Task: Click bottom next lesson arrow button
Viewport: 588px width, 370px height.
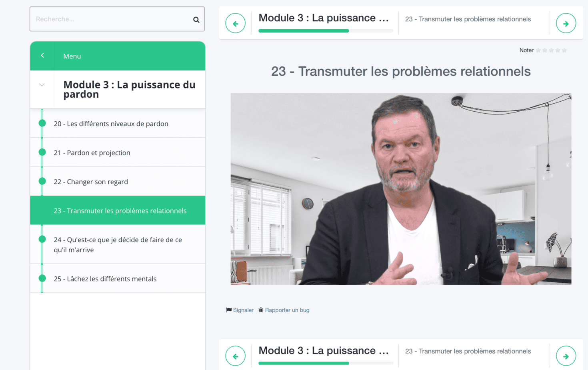Action: (x=566, y=356)
